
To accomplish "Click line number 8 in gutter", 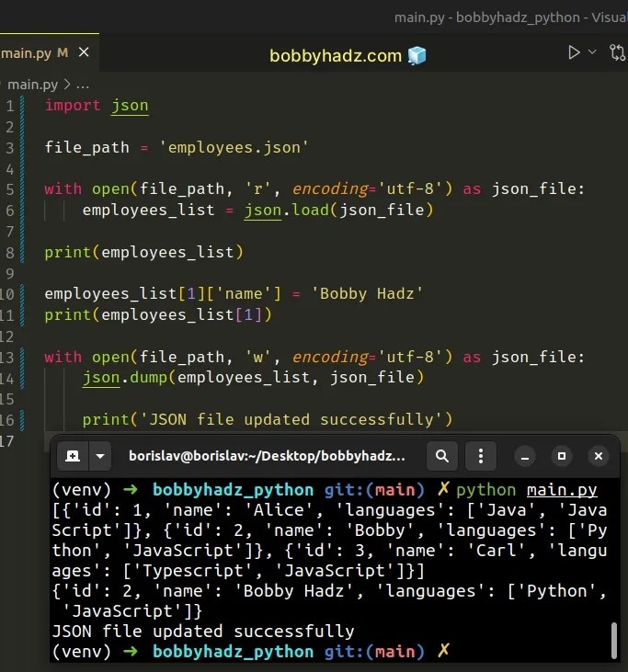I will tap(10, 253).
